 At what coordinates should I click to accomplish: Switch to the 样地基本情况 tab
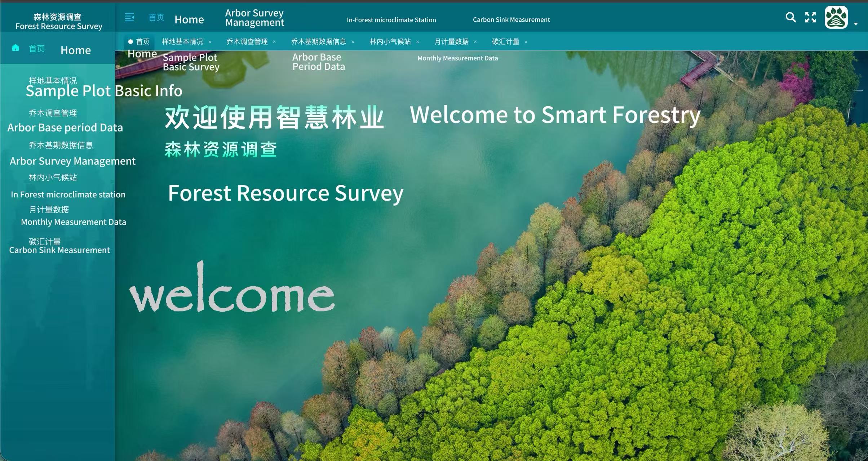pyautogui.click(x=183, y=42)
